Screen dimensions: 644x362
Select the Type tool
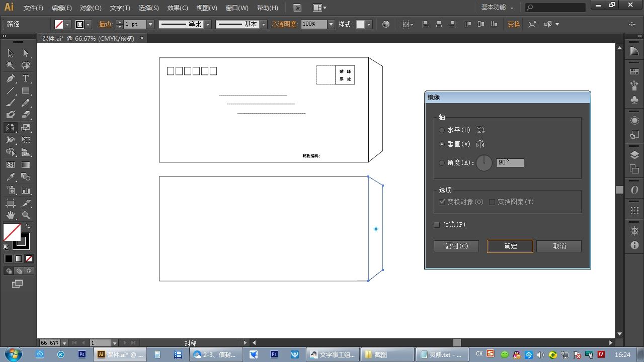26,78
